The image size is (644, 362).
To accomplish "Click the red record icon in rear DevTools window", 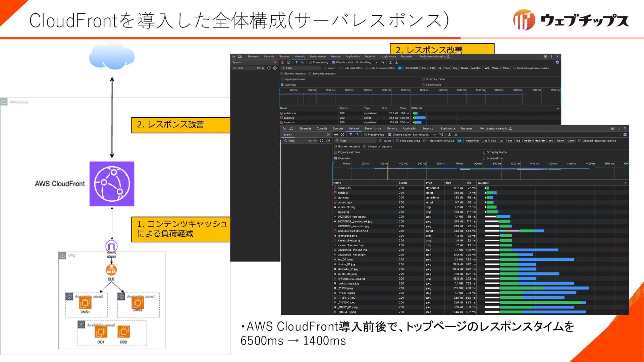I will point(282,62).
